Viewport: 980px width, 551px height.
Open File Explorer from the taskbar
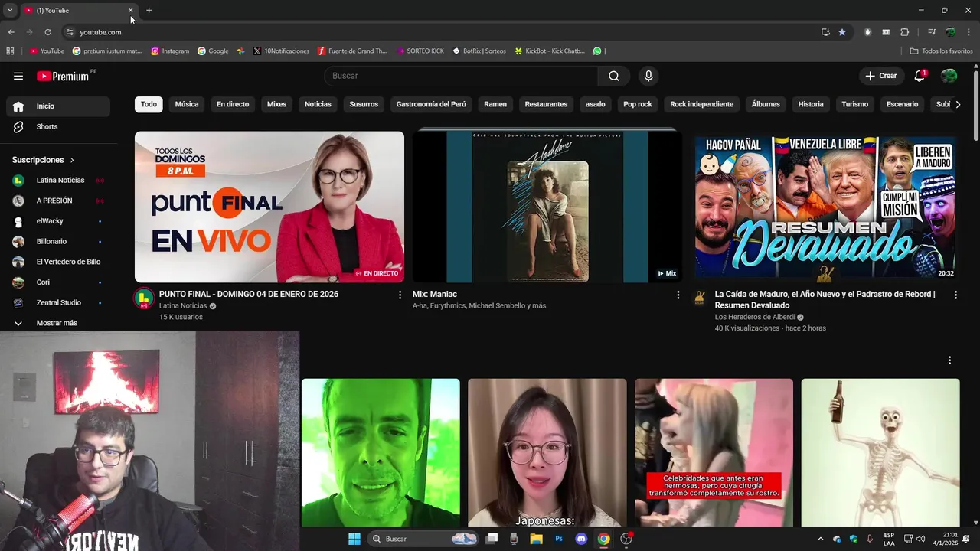click(x=536, y=539)
